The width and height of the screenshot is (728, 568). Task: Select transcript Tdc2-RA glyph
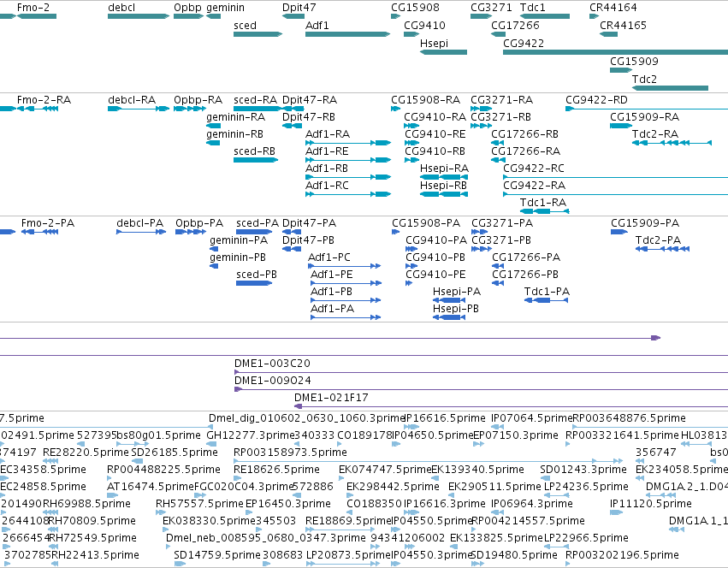pos(672,143)
